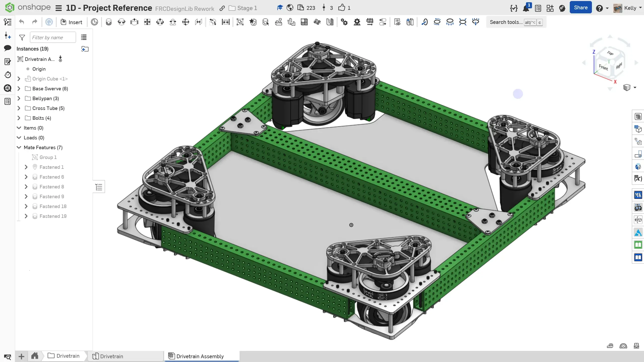Collapse the Mate Features section

tap(19, 147)
